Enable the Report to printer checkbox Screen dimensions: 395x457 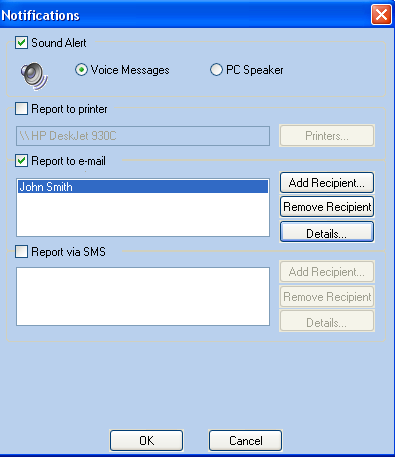pyautogui.click(x=22, y=109)
